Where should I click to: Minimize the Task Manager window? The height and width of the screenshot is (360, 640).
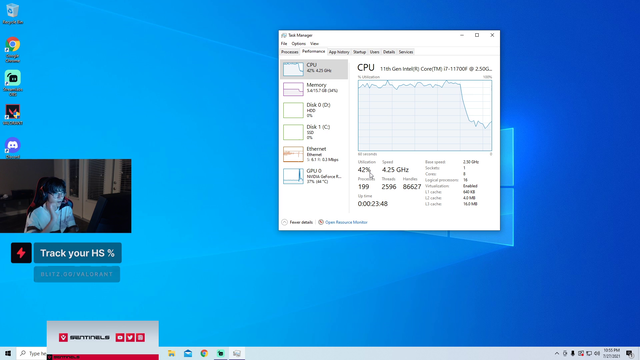(x=462, y=35)
